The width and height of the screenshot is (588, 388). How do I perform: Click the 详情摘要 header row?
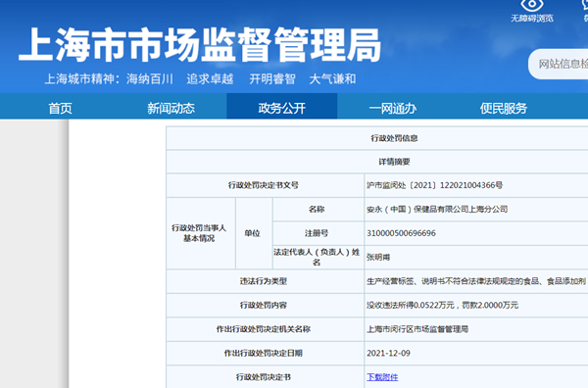click(x=394, y=162)
